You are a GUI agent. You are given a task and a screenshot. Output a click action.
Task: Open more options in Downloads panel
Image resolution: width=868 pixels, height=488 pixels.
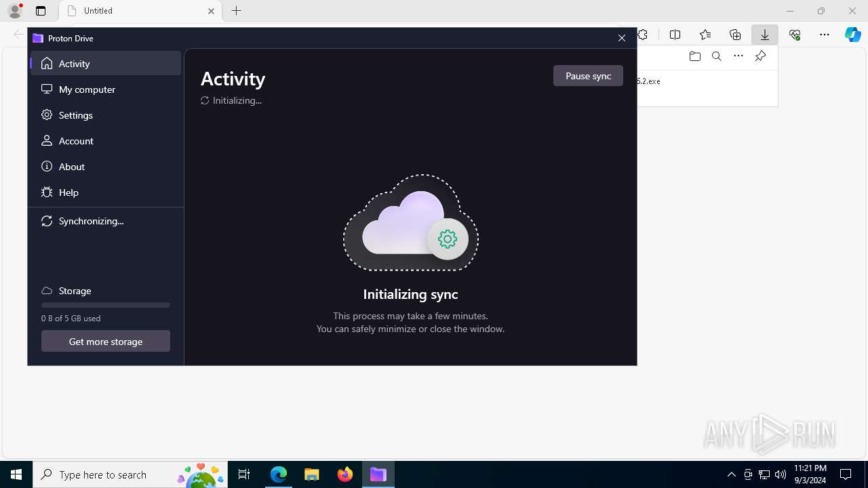[x=738, y=56]
